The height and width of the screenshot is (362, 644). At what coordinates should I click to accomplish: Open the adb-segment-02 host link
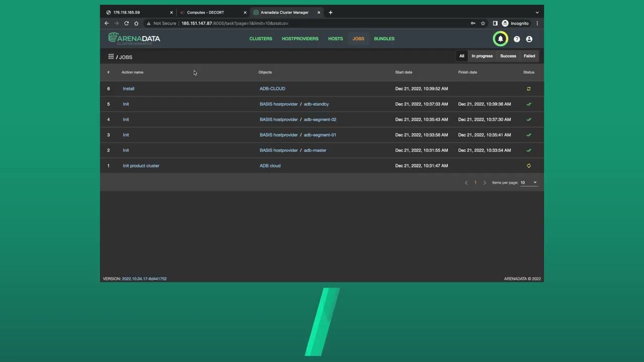[x=320, y=120]
